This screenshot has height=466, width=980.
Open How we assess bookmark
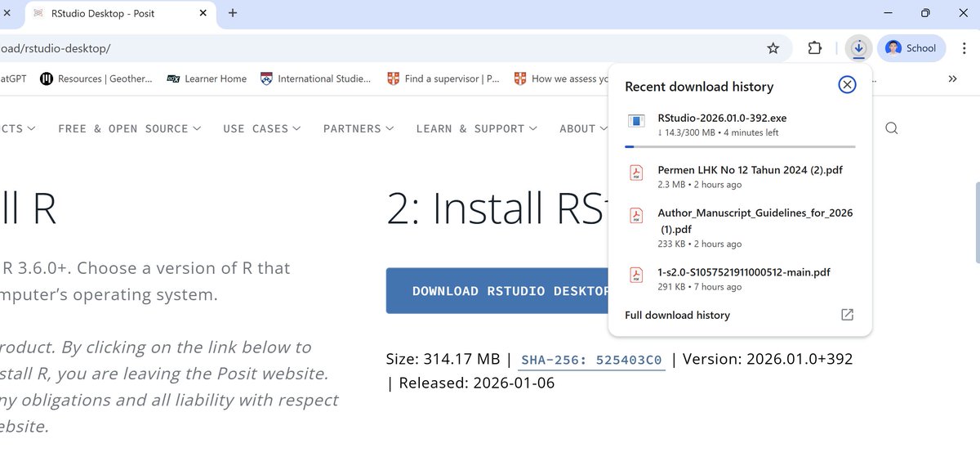click(x=561, y=79)
